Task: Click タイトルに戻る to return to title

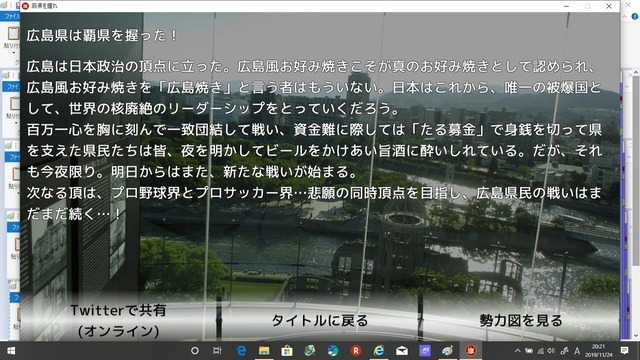Action: tap(320, 320)
